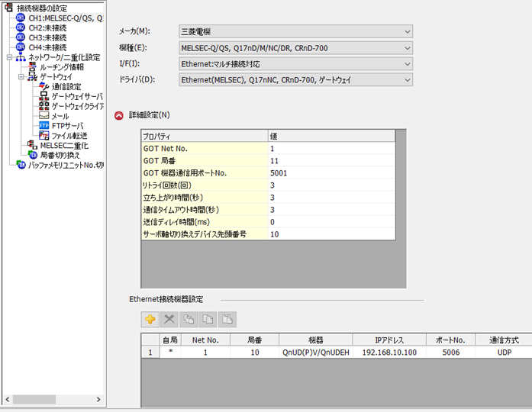
Task: Click the delete X icon in Ethernet toolbar
Action: point(170,319)
